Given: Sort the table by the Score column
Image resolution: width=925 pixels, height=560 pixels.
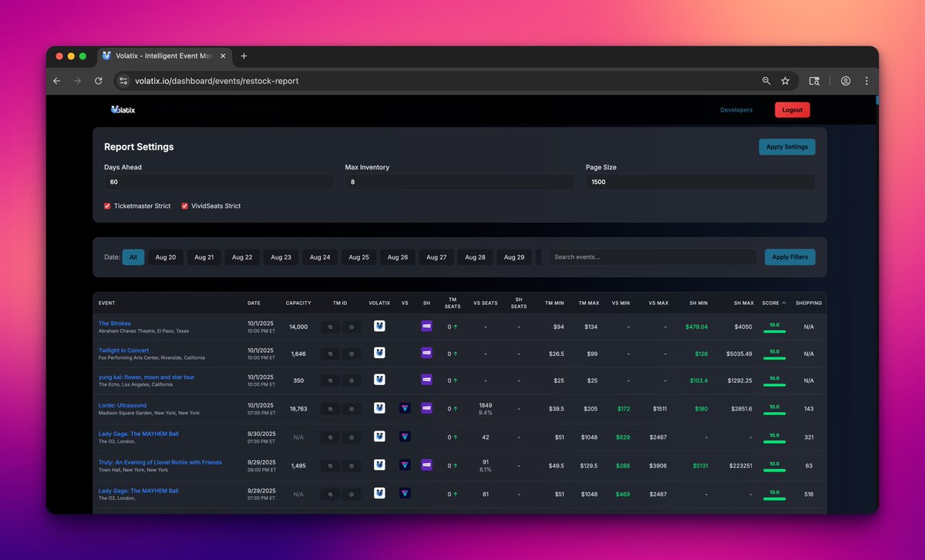Looking at the screenshot, I should [774, 303].
